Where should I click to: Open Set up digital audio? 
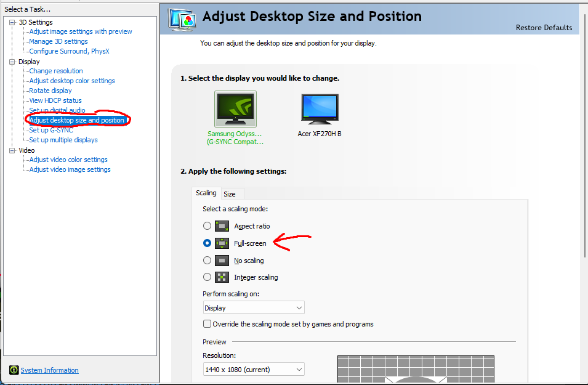(x=57, y=110)
